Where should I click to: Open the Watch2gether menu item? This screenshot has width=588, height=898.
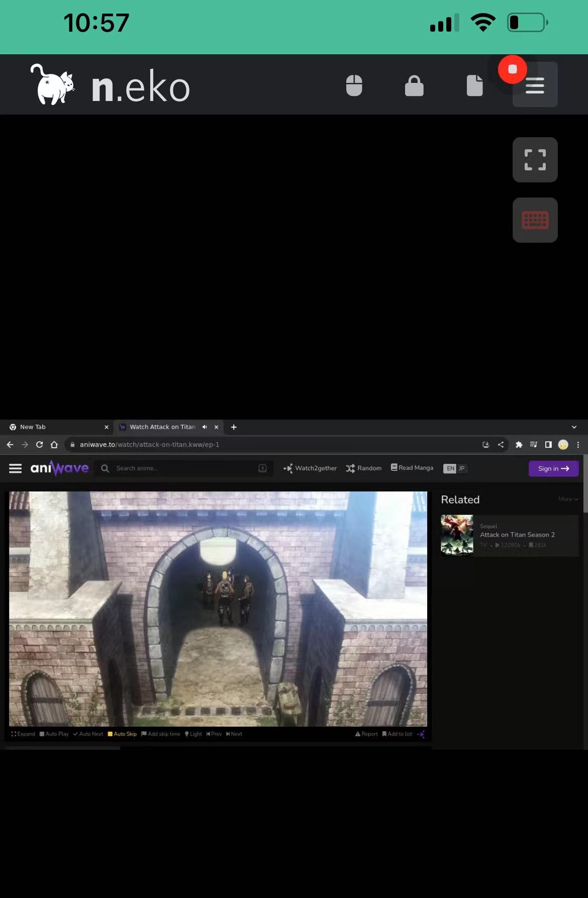click(x=310, y=468)
